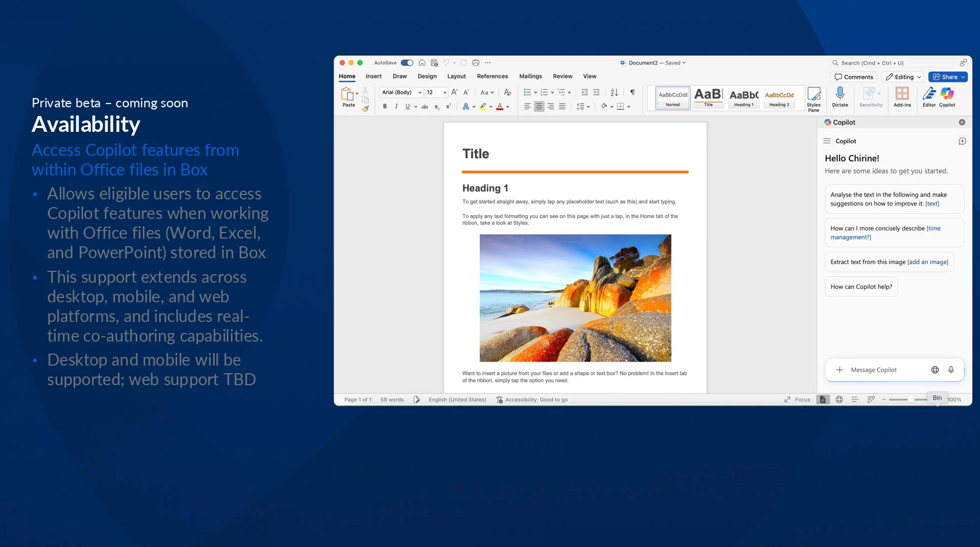This screenshot has width=980, height=547.
Task: Decrease paragraph indent
Action: click(585, 92)
